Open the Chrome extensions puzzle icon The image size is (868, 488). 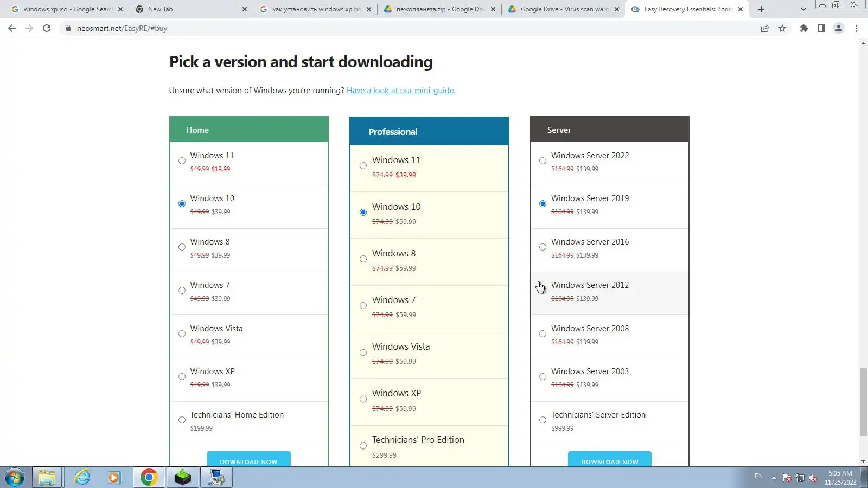coord(804,28)
